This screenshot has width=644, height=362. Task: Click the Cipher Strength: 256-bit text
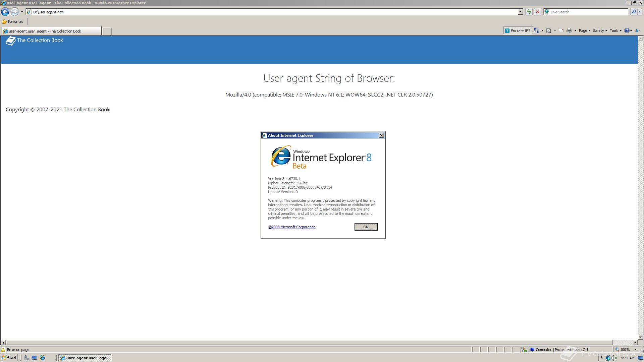tap(287, 183)
